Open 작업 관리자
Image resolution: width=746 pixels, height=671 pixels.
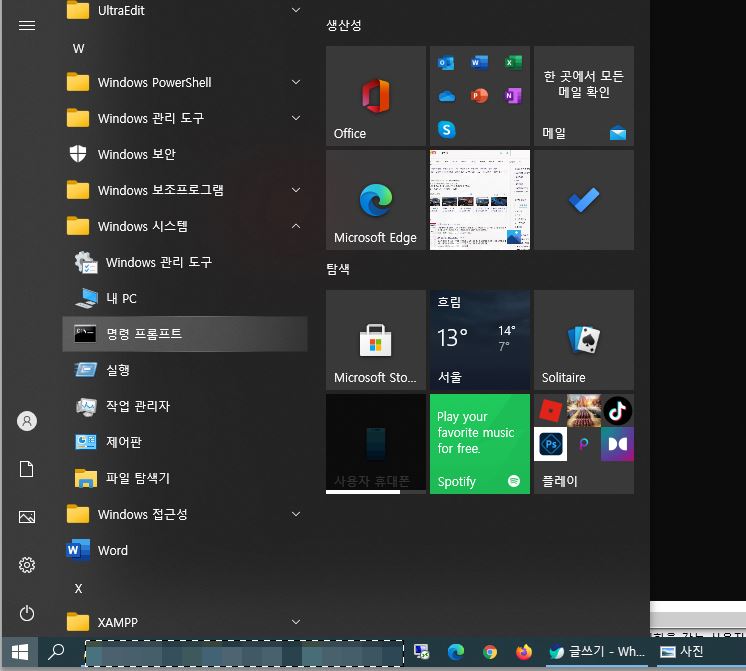185,406
